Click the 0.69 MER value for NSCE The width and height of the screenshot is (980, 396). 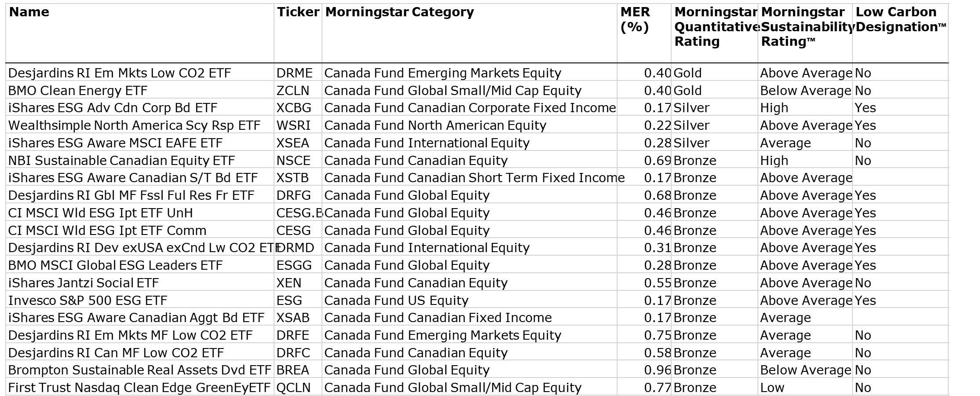click(657, 161)
